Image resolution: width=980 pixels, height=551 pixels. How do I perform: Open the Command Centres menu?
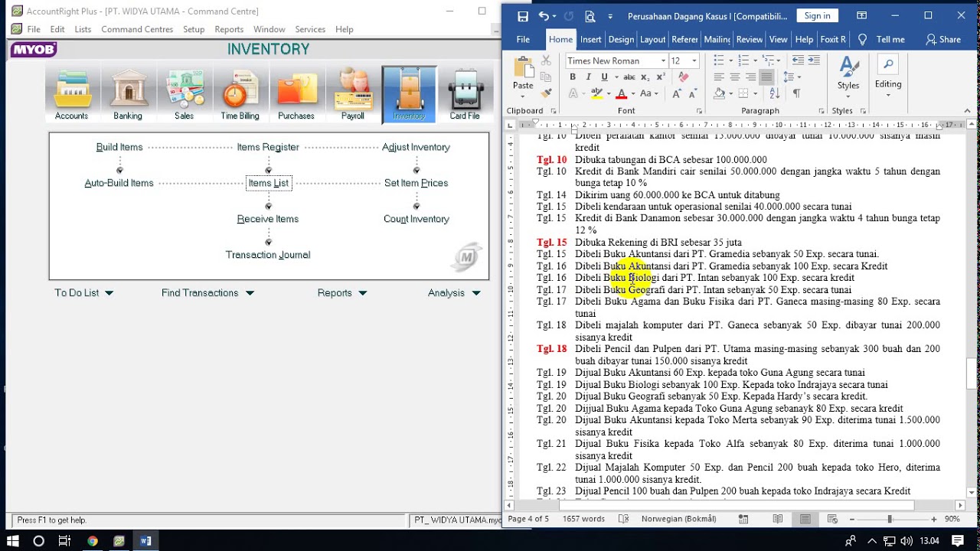pos(137,29)
